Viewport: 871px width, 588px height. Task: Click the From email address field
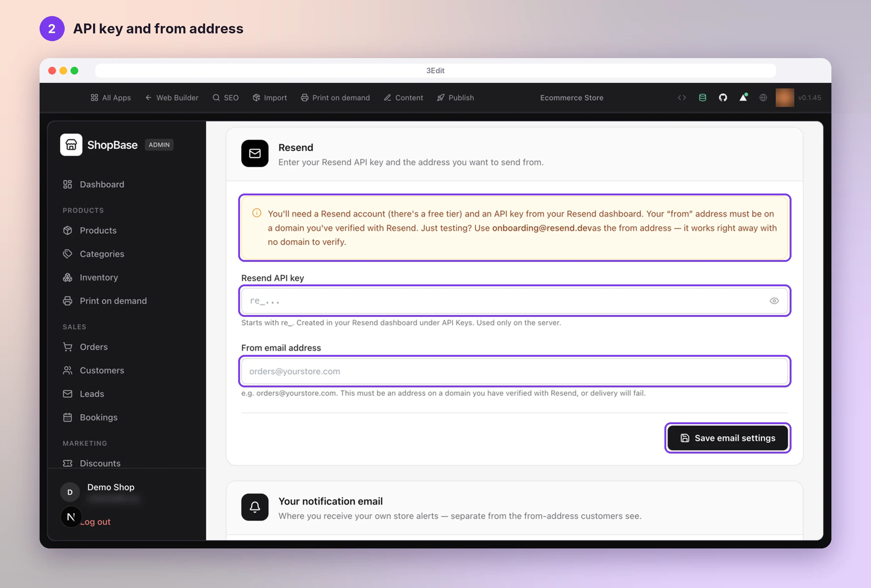514,371
